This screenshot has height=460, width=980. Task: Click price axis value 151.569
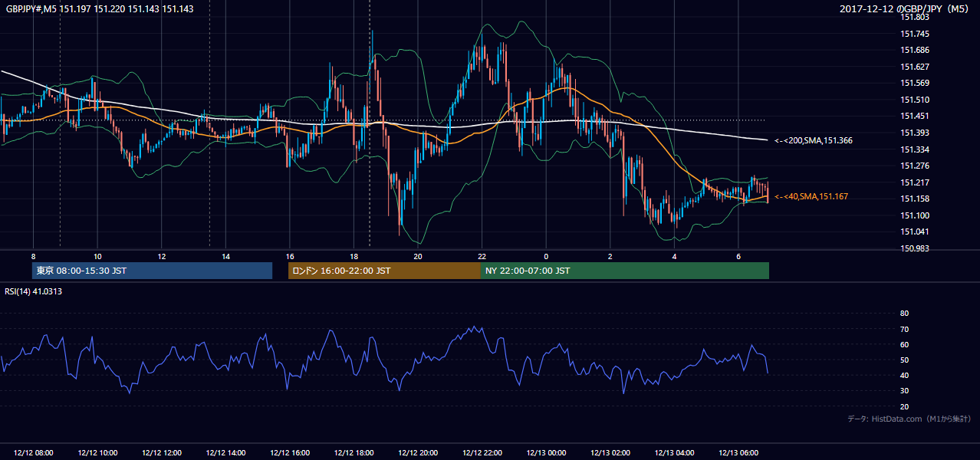click(x=915, y=83)
